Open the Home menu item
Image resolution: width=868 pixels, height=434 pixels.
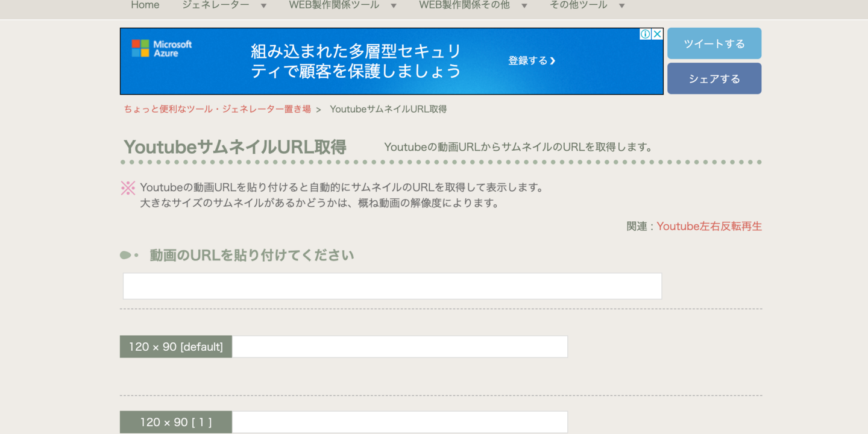coord(145,5)
